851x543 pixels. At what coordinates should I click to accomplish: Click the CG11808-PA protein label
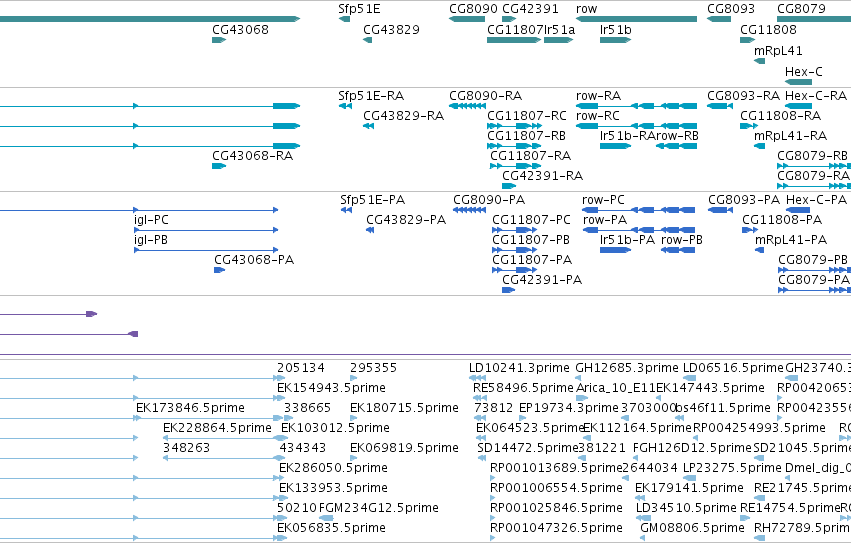[782, 220]
